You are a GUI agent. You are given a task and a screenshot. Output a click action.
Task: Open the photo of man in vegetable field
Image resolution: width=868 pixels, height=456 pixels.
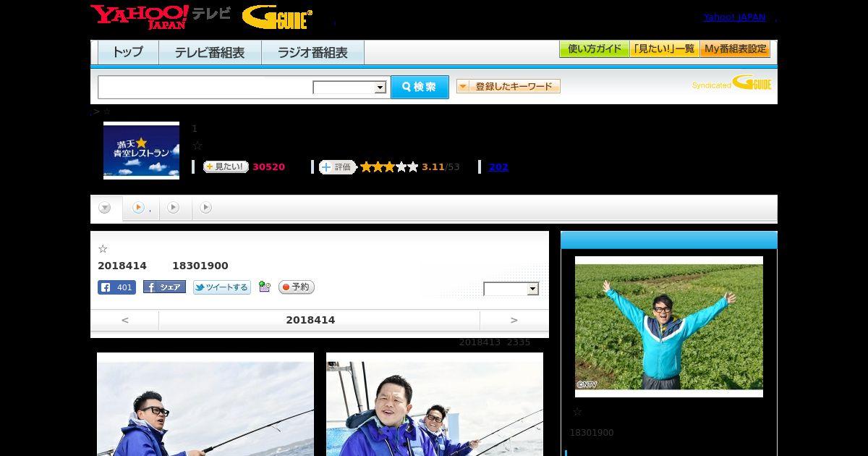[669, 326]
